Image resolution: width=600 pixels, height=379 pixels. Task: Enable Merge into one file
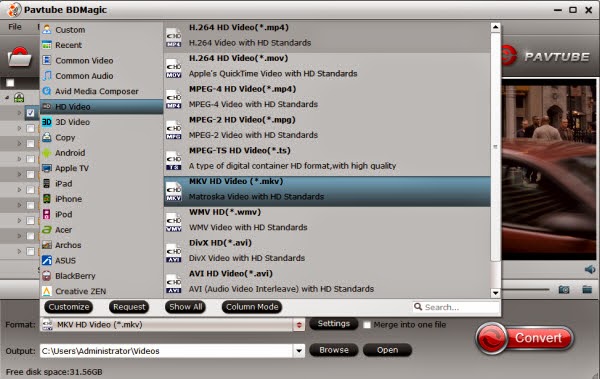[367, 325]
